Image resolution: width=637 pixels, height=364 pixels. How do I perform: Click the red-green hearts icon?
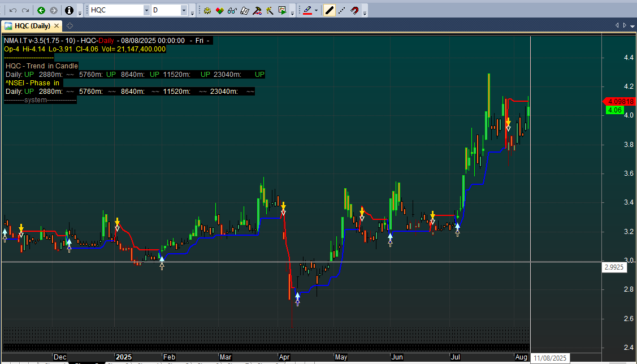click(219, 11)
